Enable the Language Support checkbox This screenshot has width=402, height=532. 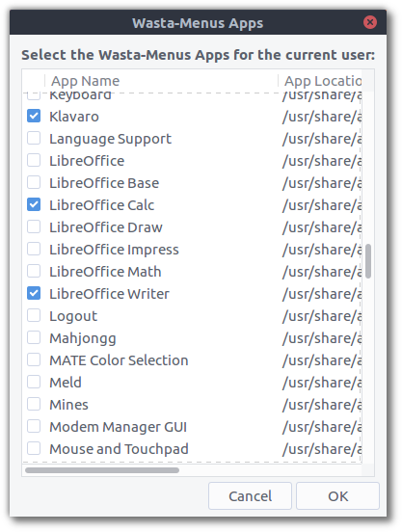[x=34, y=138]
